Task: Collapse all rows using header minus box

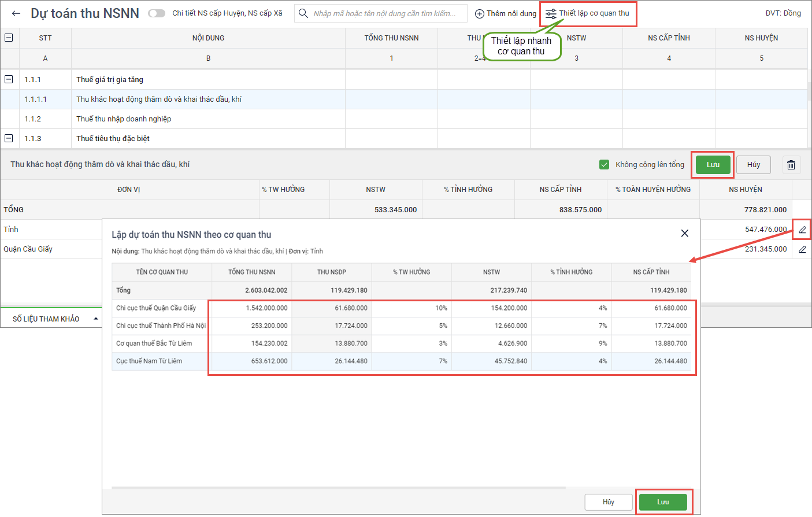Action: pyautogui.click(x=9, y=38)
